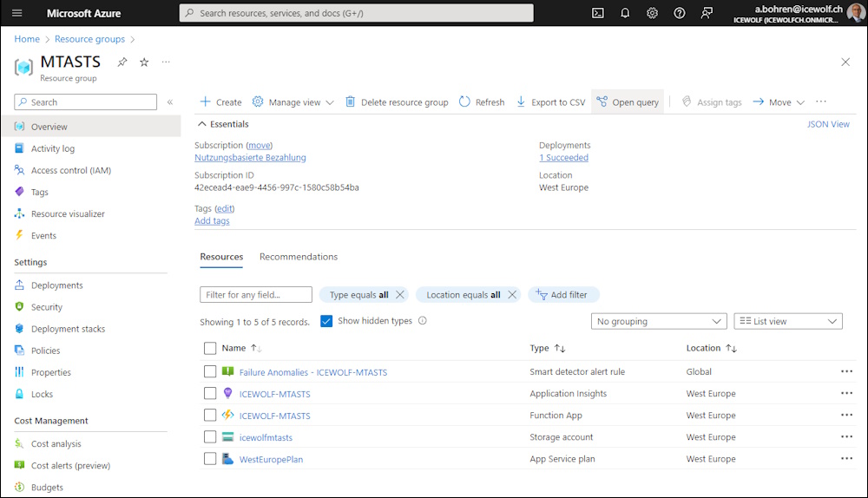Screen dimensions: 868x498
Task: Go to Resource groups breadcrumb
Action: click(x=89, y=39)
